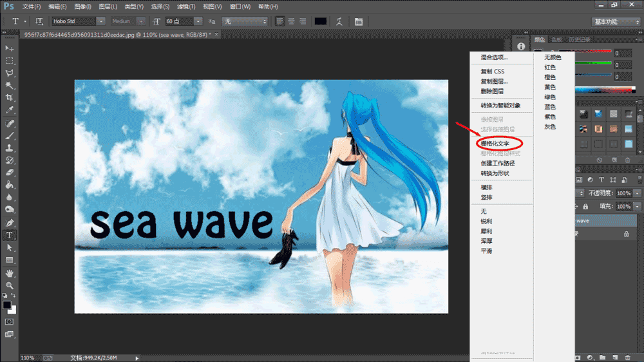Toggle center align text option
The width and height of the screenshot is (644, 362).
[x=292, y=21]
